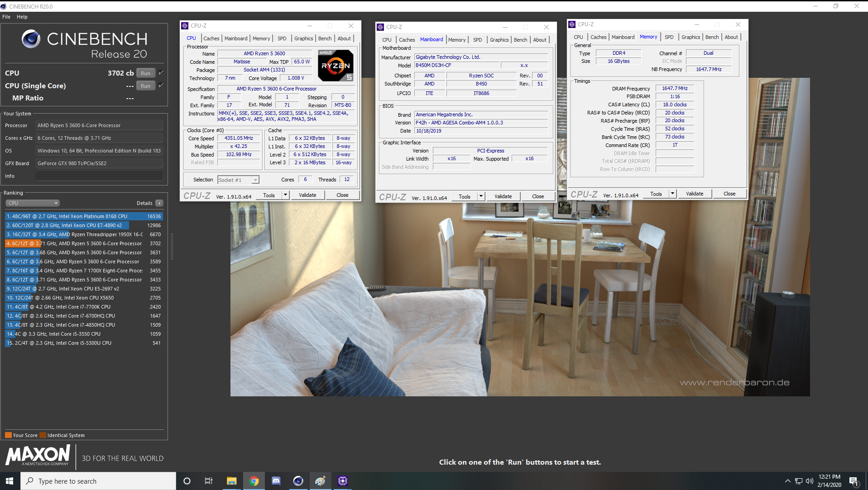The height and width of the screenshot is (490, 868).
Task: Select Memory tab in Mainboard CPU-Z window
Action: pyautogui.click(x=457, y=40)
